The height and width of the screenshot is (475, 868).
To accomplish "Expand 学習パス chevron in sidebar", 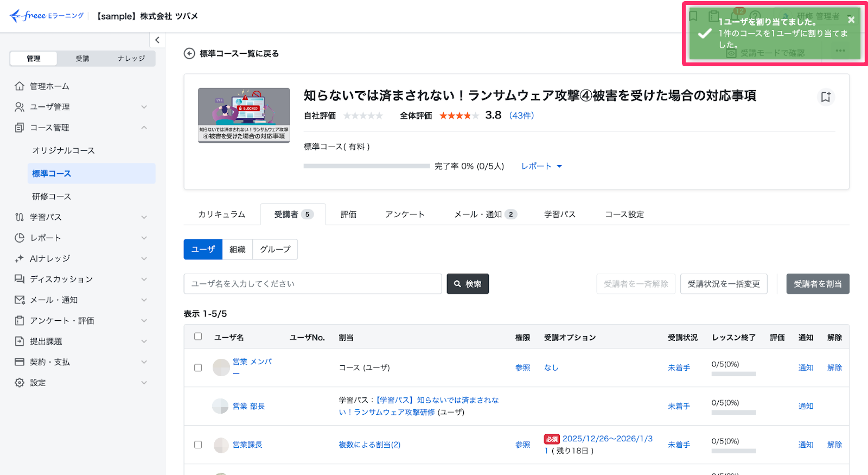I will (x=144, y=217).
